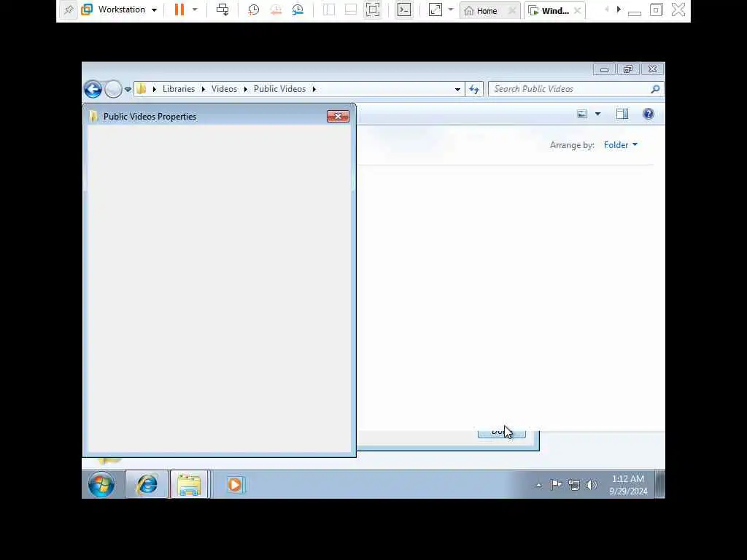Select Public Videos in the address bar
This screenshot has width=747, height=560.
279,89
